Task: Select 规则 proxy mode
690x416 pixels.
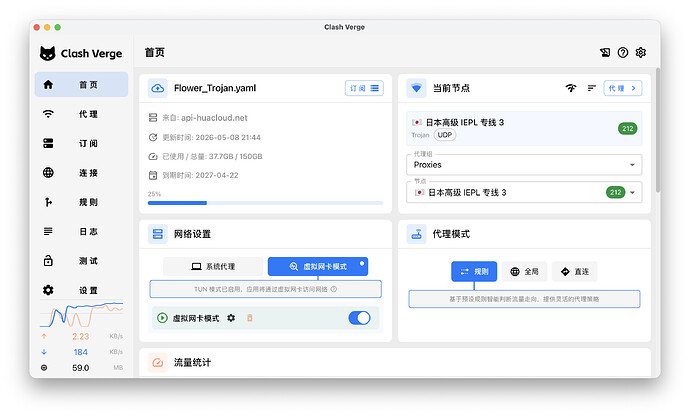Action: pos(474,272)
